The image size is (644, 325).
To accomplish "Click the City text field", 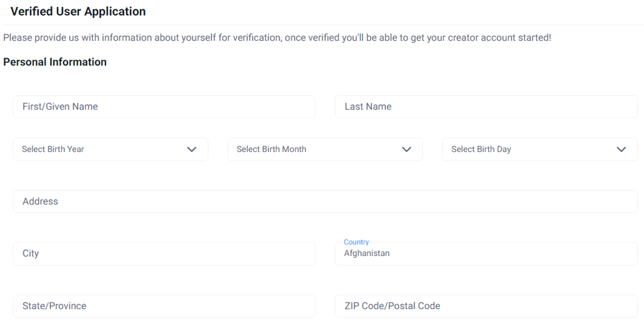I will [164, 254].
